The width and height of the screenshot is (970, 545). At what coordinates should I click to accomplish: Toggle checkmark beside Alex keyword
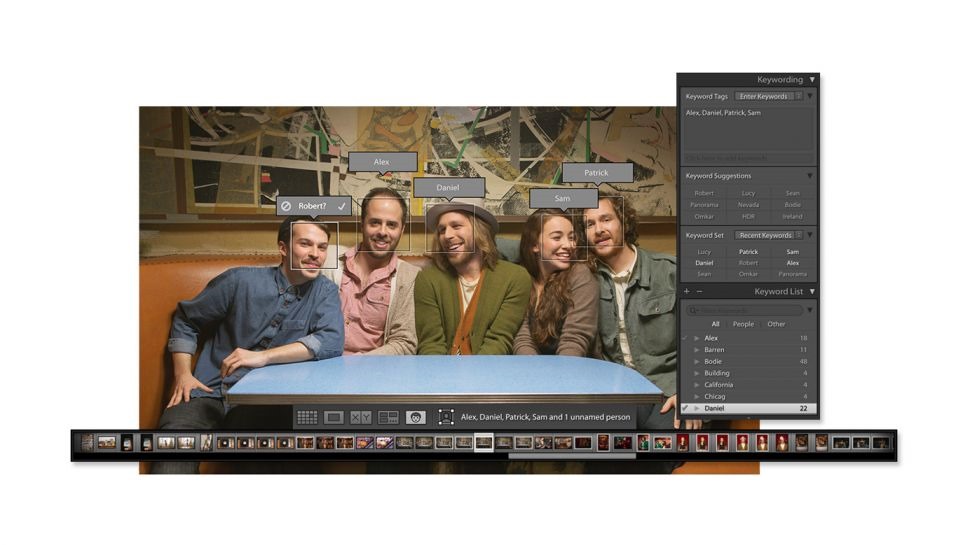pos(685,338)
